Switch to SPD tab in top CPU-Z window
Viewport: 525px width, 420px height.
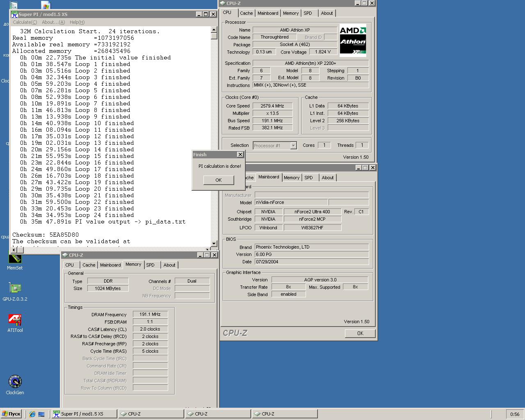(308, 13)
